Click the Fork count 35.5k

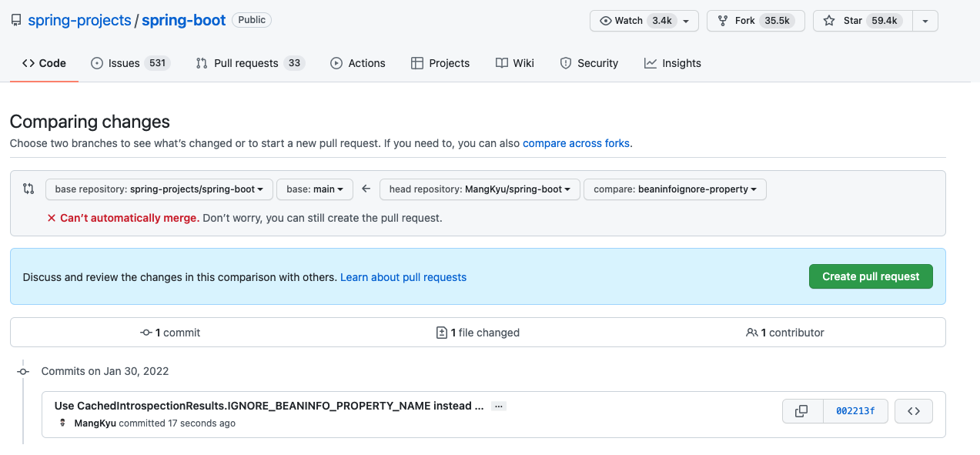coord(778,21)
